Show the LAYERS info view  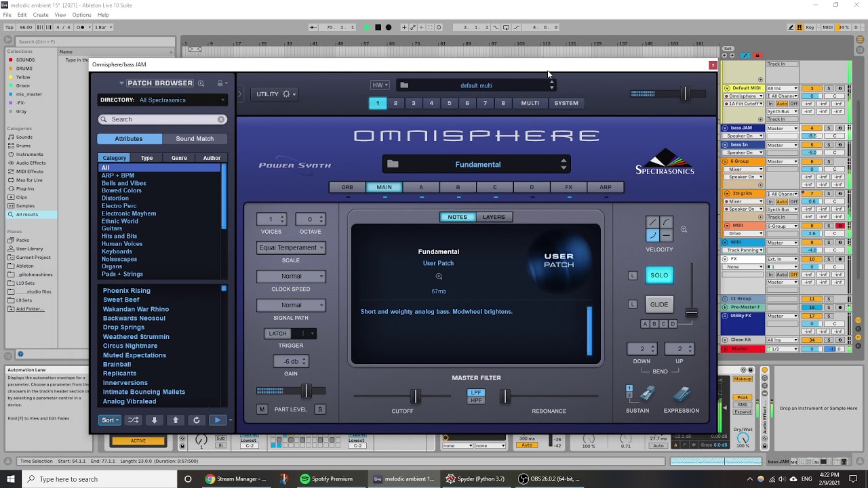pyautogui.click(x=494, y=217)
